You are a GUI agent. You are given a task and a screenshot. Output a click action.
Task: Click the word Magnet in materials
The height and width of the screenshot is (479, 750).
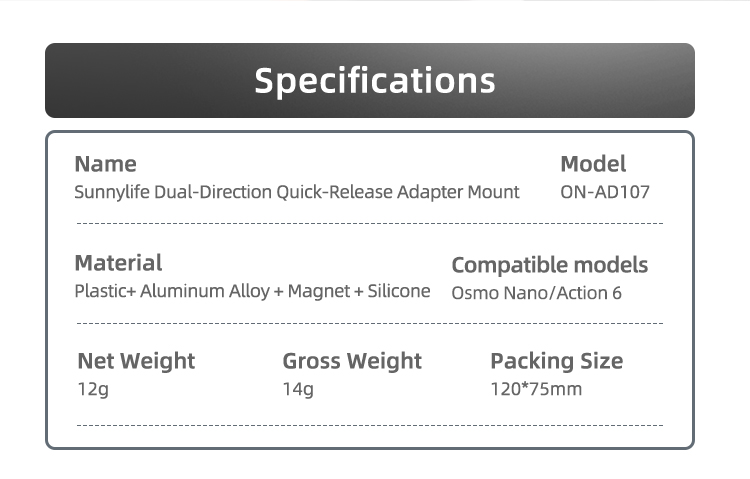(x=319, y=291)
